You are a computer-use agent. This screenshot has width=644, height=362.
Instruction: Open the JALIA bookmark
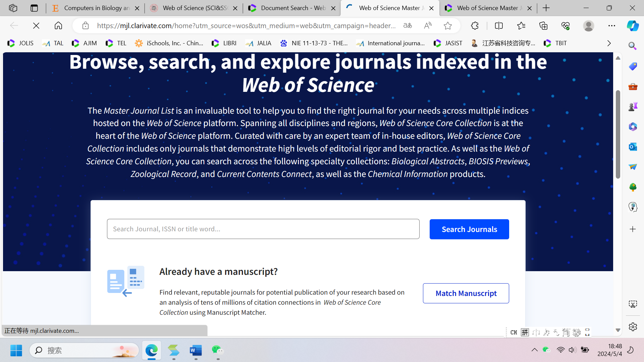(x=258, y=43)
